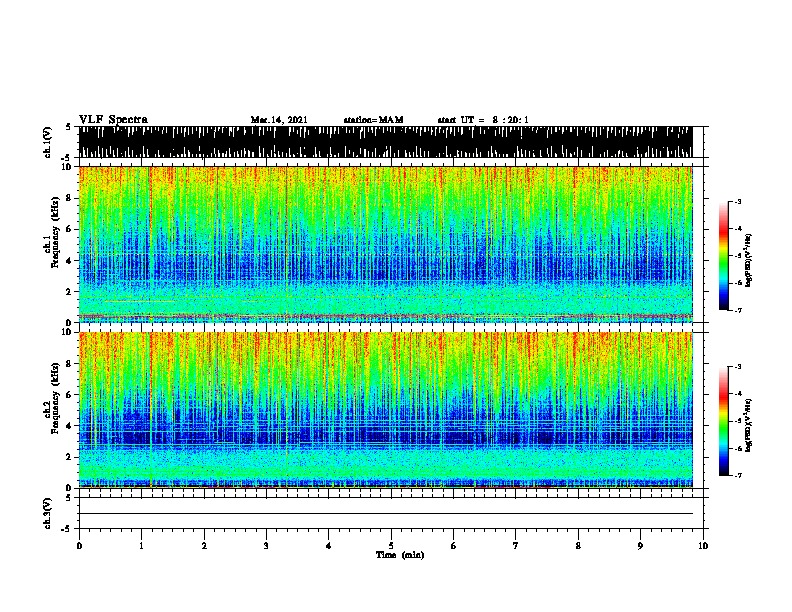Click the time axis tick label "9"

[x=640, y=546]
